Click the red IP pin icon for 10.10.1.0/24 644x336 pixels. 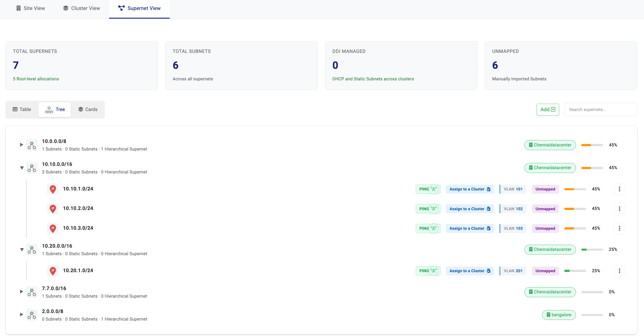[53, 189]
